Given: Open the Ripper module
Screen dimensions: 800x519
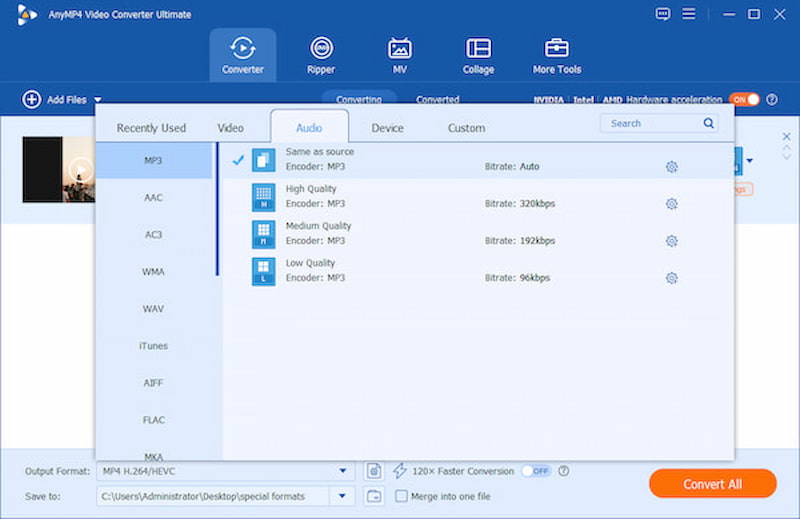Looking at the screenshot, I should 321,55.
